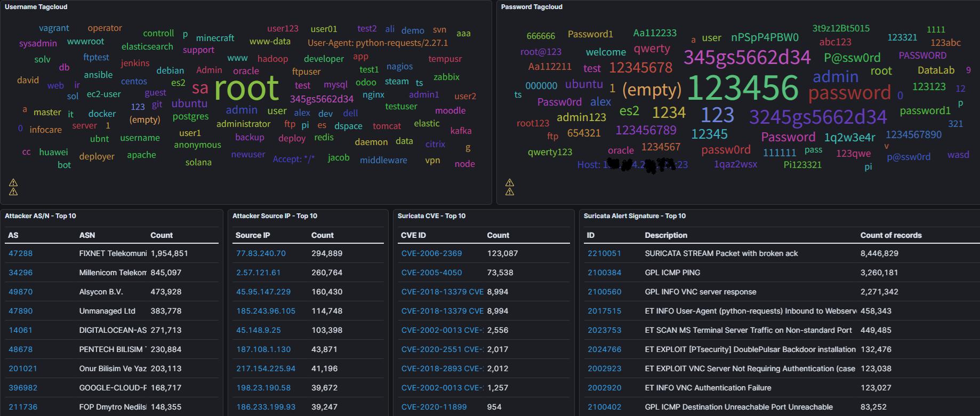Click the upper warning icon in Username Tagcloud
The width and height of the screenshot is (980, 416).
13,182
